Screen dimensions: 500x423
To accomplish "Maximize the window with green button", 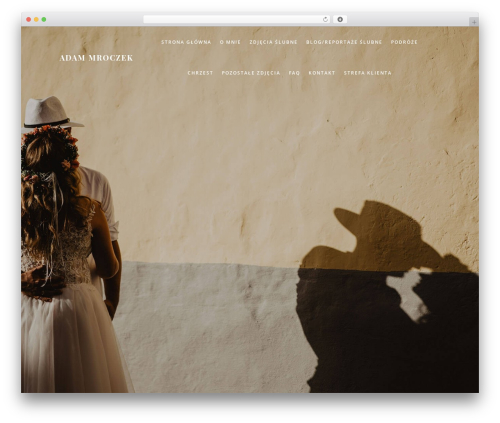I will [x=44, y=20].
